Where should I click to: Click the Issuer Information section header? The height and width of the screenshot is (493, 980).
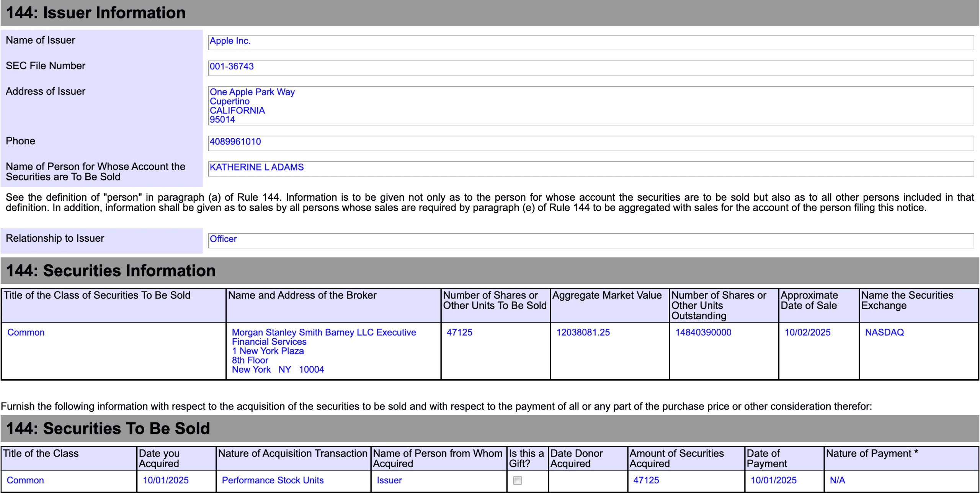96,13
